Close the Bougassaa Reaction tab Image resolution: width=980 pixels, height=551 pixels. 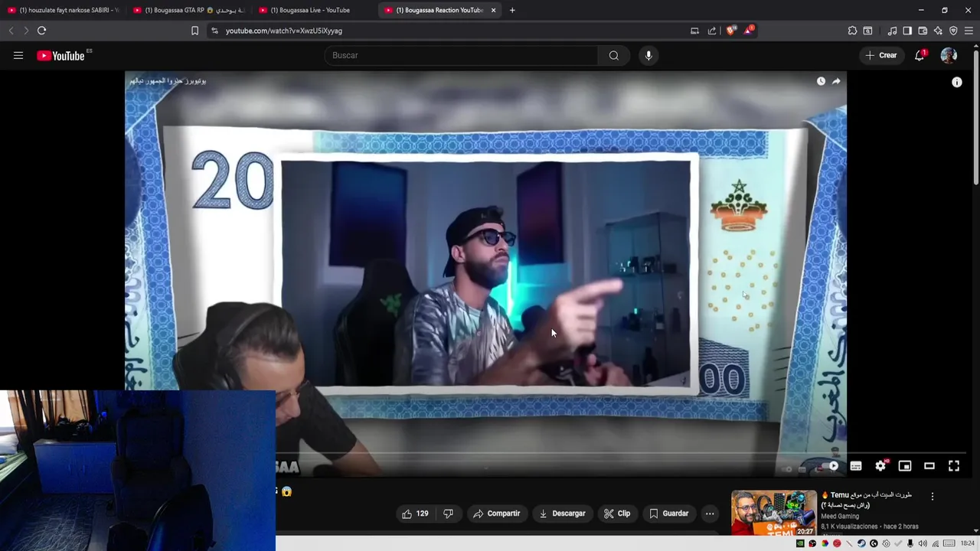click(493, 10)
